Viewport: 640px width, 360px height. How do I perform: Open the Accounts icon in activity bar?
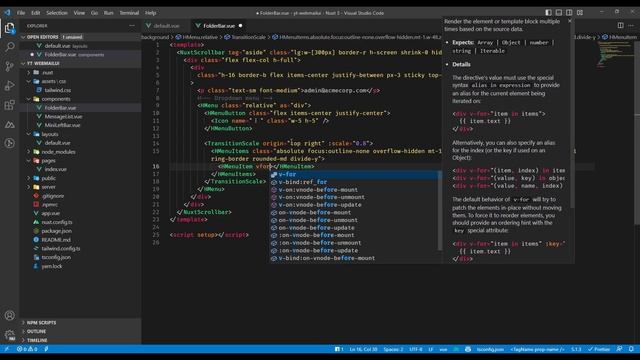click(9, 315)
